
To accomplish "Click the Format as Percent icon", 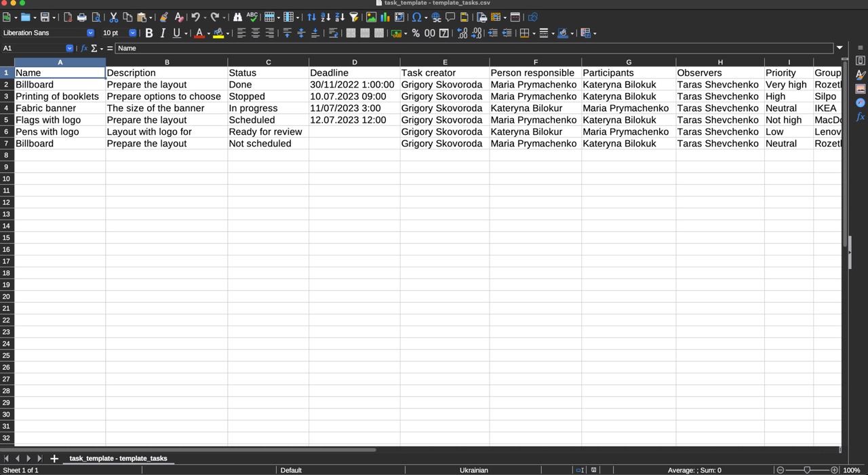I will click(x=416, y=33).
